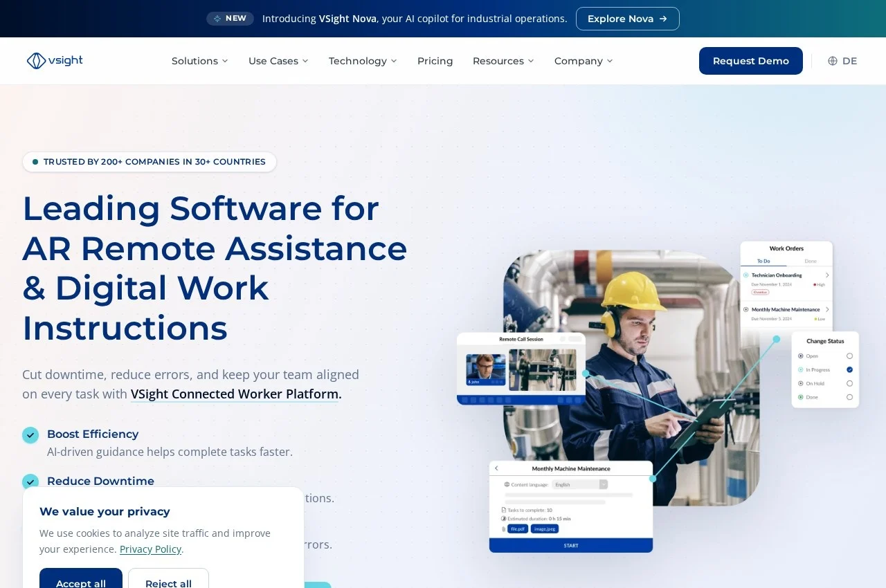Click the back arrow in the Monthly Machine Maintenance card

pos(496,468)
